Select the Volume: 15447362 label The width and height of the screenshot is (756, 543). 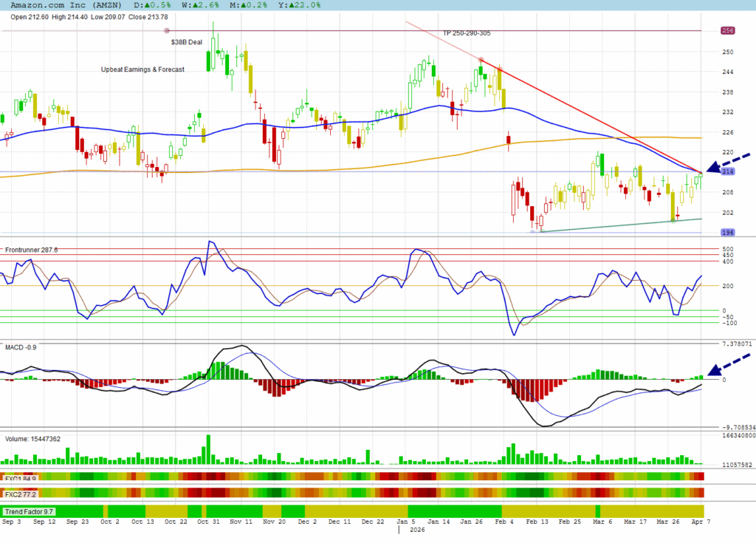click(x=33, y=439)
